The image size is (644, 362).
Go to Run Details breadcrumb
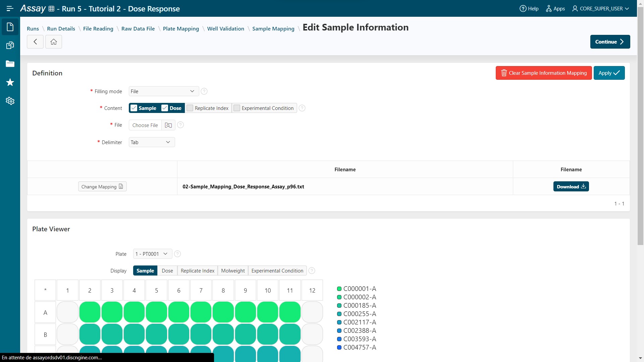tap(61, 28)
